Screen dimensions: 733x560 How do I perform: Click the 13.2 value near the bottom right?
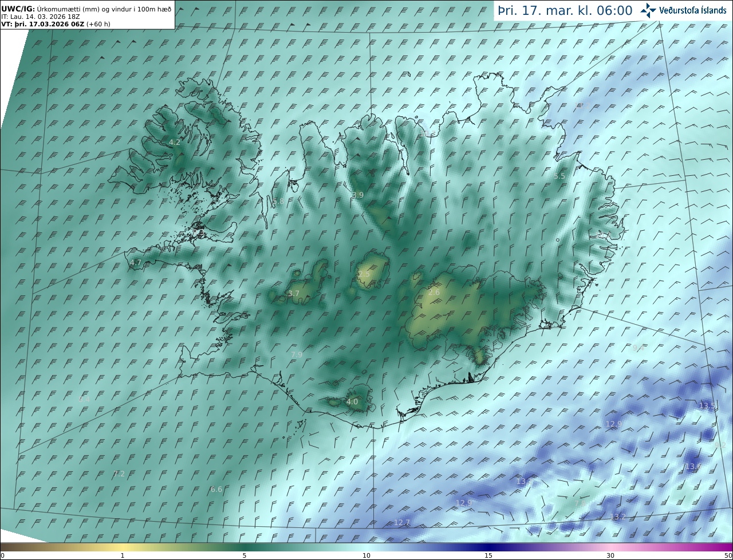(x=617, y=517)
